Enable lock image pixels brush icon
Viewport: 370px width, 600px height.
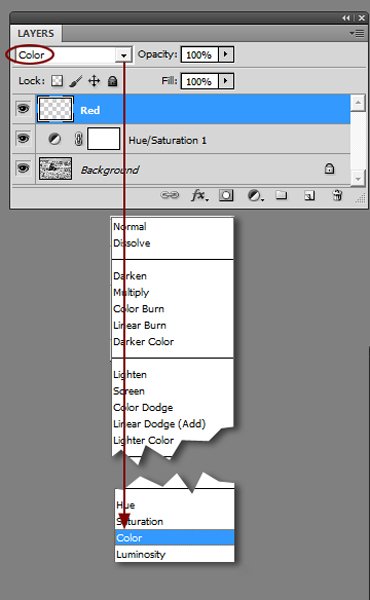[75, 81]
